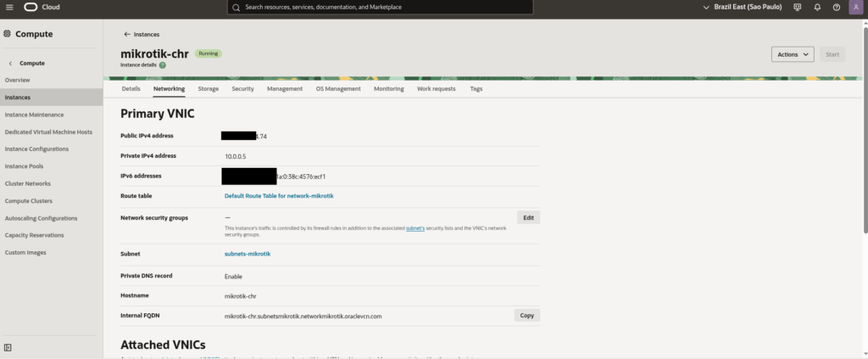Go back via the Instances arrow
Viewport: 868px width, 359px height.
(x=127, y=35)
